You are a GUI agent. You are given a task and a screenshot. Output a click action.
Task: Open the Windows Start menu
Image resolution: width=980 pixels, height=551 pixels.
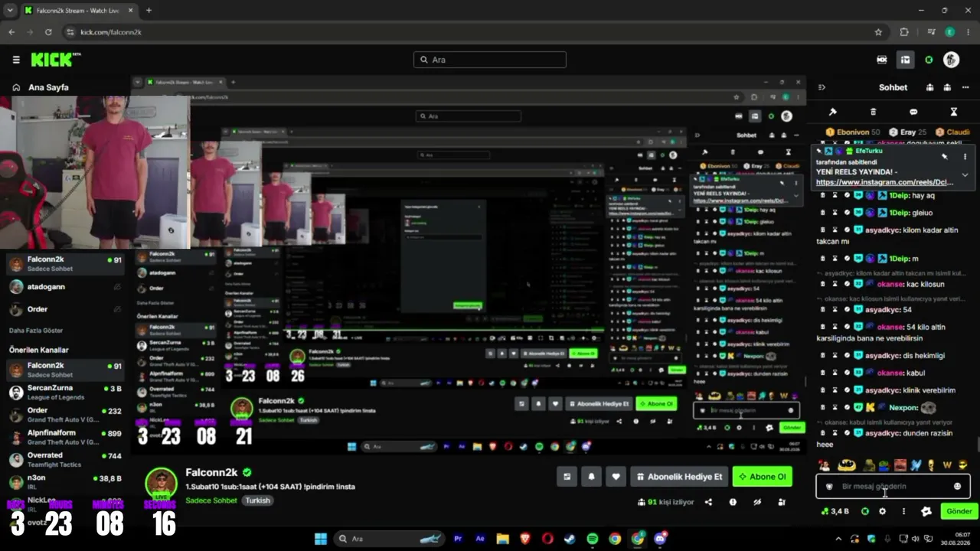point(321,539)
